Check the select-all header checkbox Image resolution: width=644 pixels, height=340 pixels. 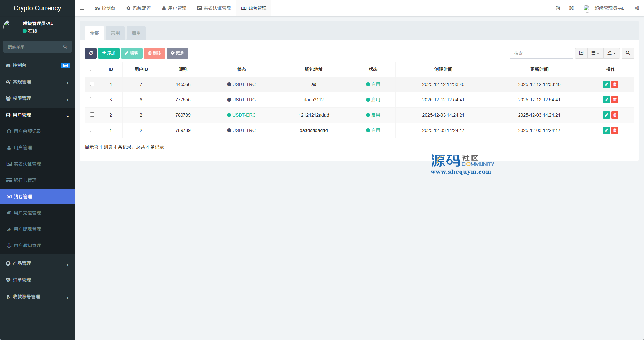pyautogui.click(x=92, y=69)
